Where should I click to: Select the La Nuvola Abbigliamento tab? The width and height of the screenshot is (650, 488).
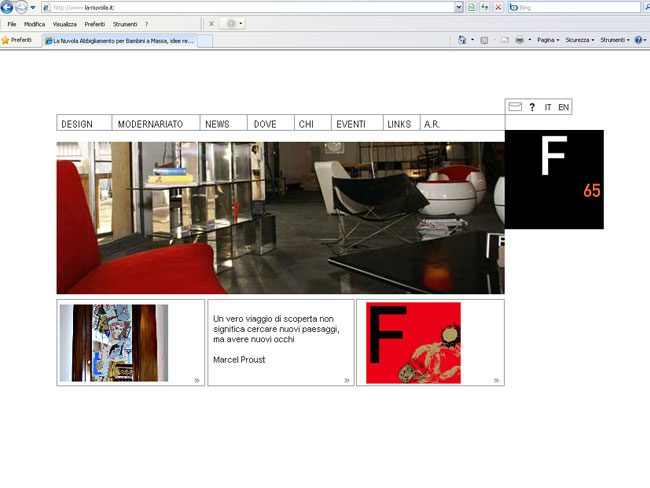pos(119,41)
